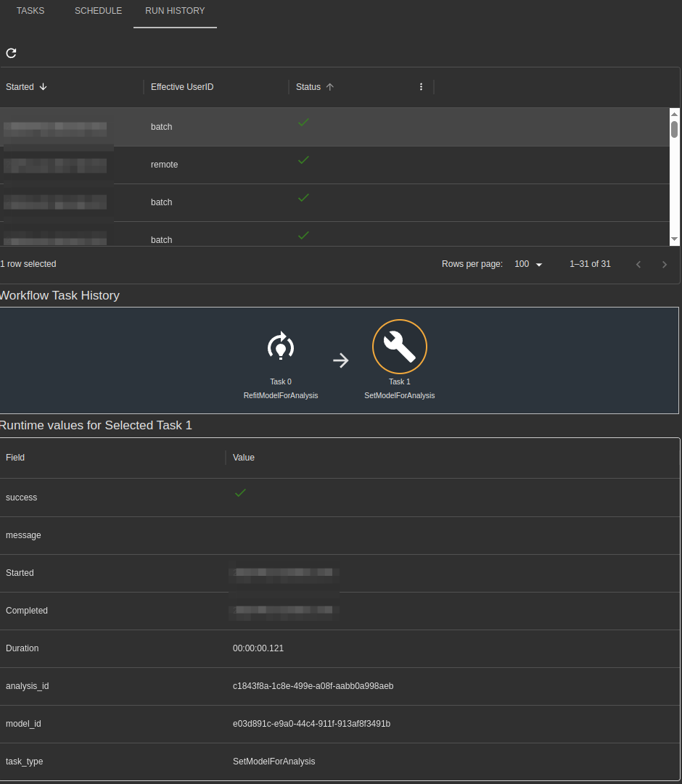Switch to the TASKS tab
Image resolution: width=682 pixels, height=784 pixels.
click(x=30, y=10)
